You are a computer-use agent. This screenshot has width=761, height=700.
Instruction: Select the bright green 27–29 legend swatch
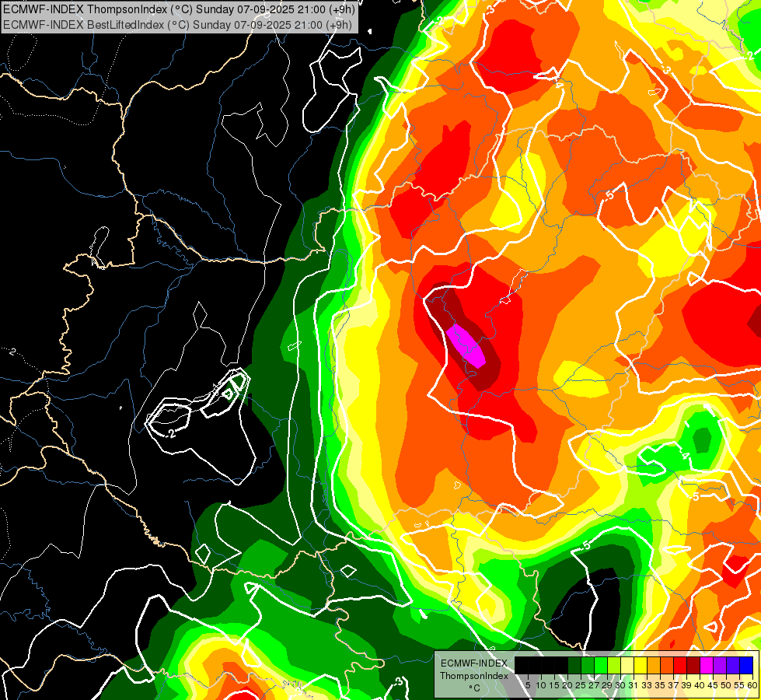tap(601, 665)
